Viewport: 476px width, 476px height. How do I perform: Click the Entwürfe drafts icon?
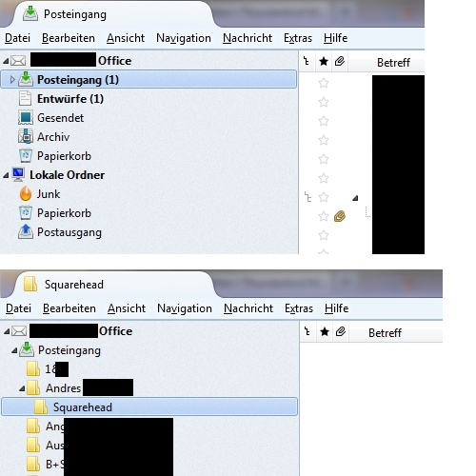(25, 98)
